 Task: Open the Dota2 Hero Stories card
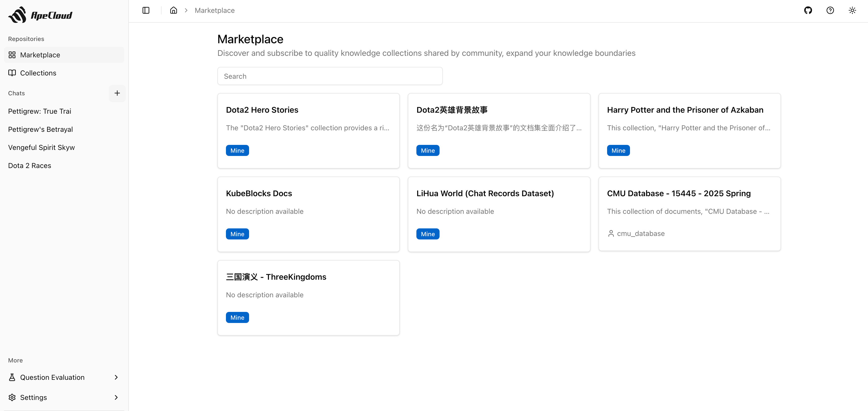[x=308, y=131]
